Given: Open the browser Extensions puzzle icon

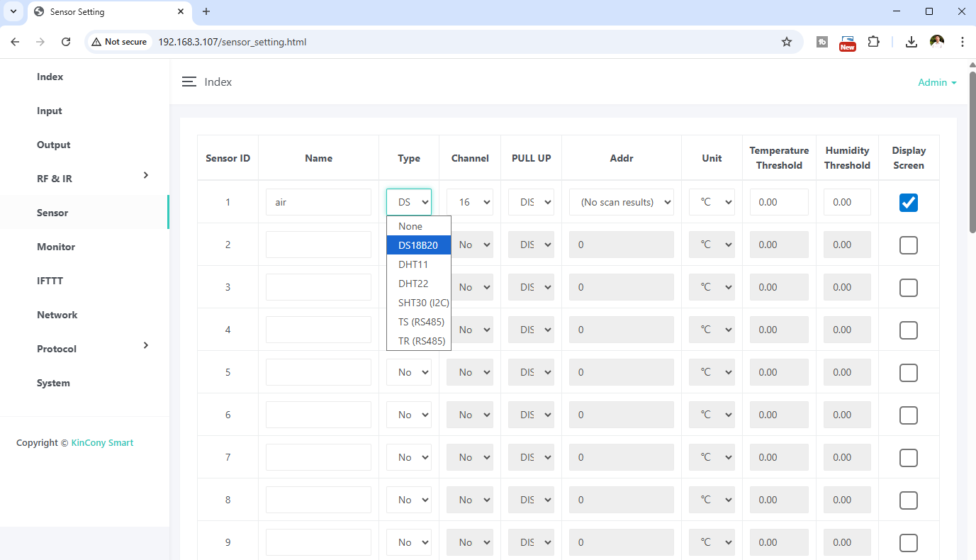Looking at the screenshot, I should tap(873, 42).
